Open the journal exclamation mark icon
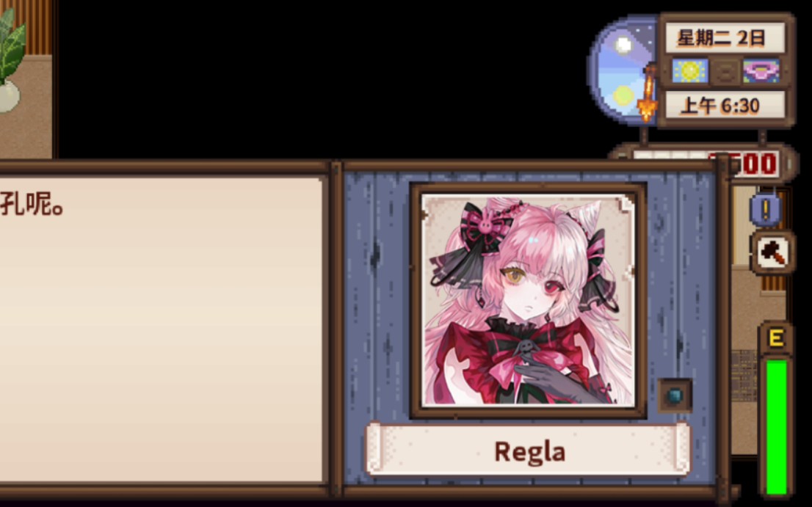Viewport: 812px width, 507px height. tap(766, 210)
